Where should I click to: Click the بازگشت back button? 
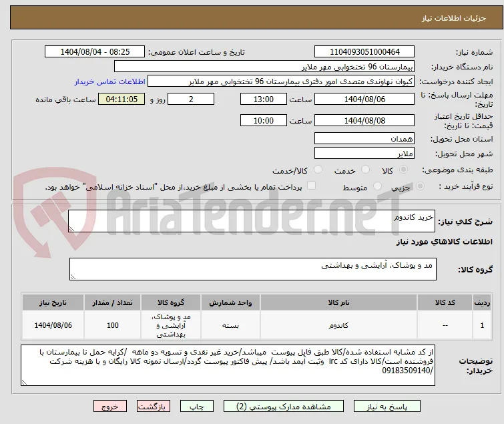tap(154, 407)
